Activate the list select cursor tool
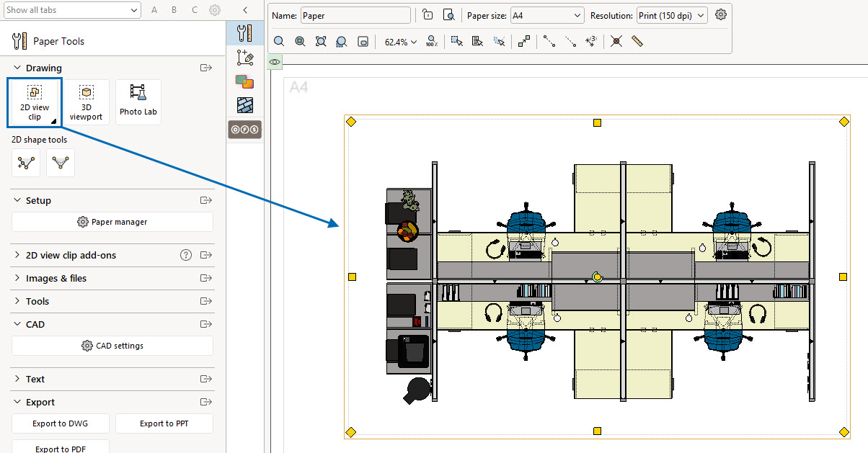The image size is (868, 453). click(477, 42)
